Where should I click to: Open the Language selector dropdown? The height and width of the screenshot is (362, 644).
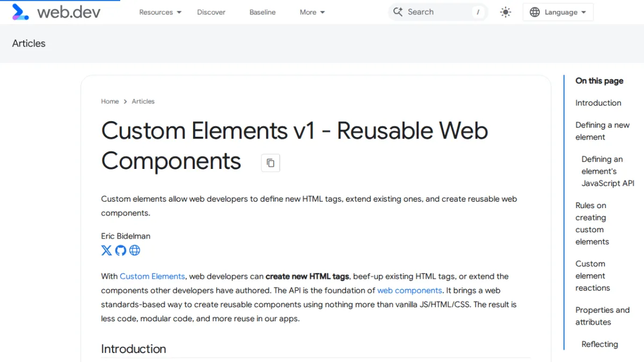point(558,12)
